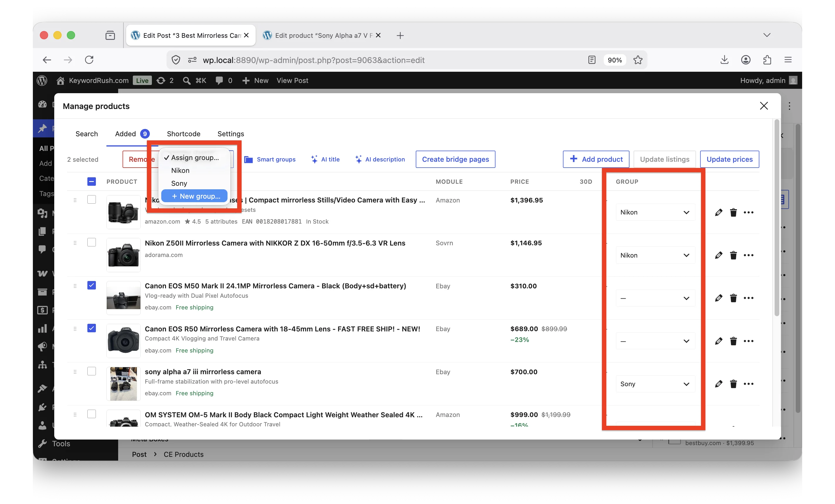The image size is (835, 504).
Task: Click the AI description button
Action: coord(380,159)
